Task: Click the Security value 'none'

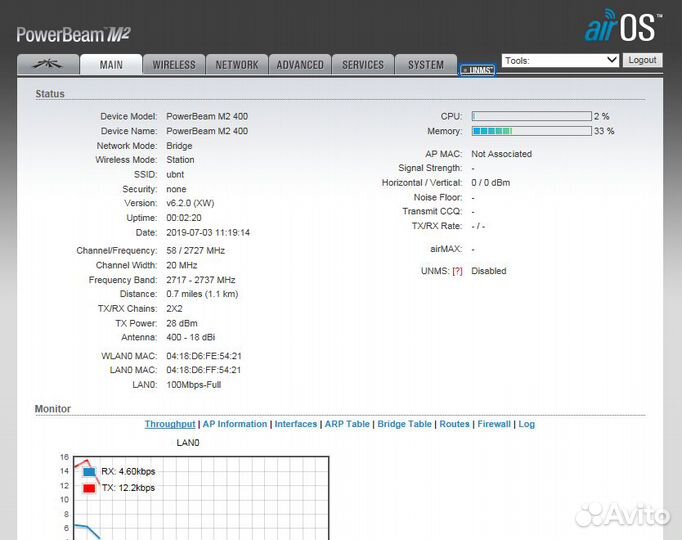Action: (176, 189)
